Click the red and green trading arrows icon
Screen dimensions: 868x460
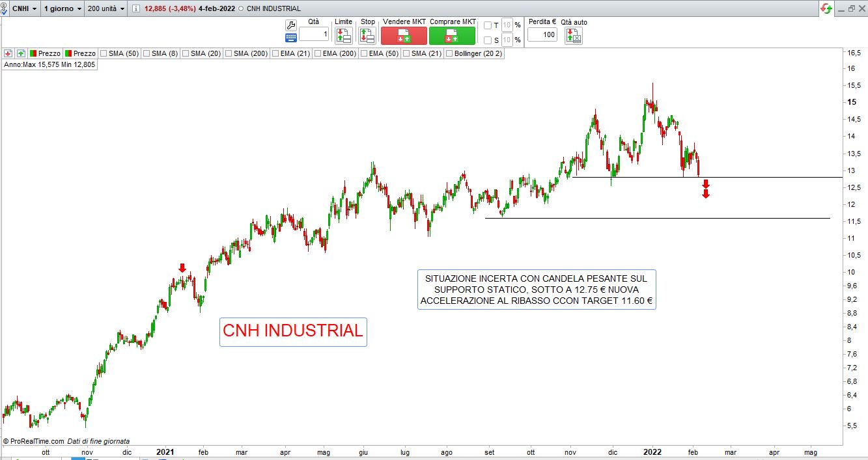click(826, 8)
